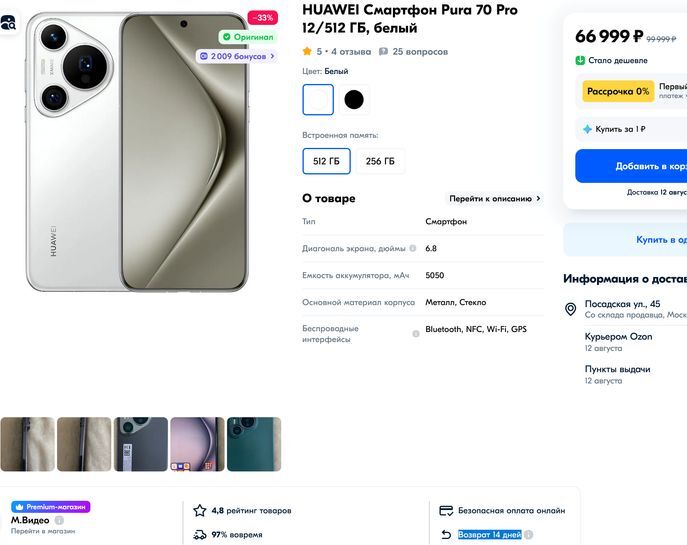Follow the 'Перейти в магазин' link
The width and height of the screenshot is (687, 545).
tap(42, 531)
